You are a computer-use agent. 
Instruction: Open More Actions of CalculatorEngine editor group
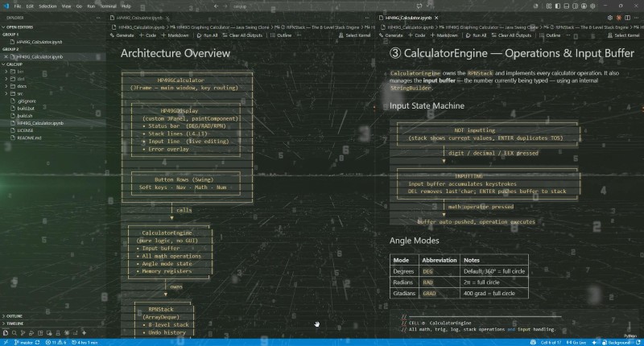point(636,18)
